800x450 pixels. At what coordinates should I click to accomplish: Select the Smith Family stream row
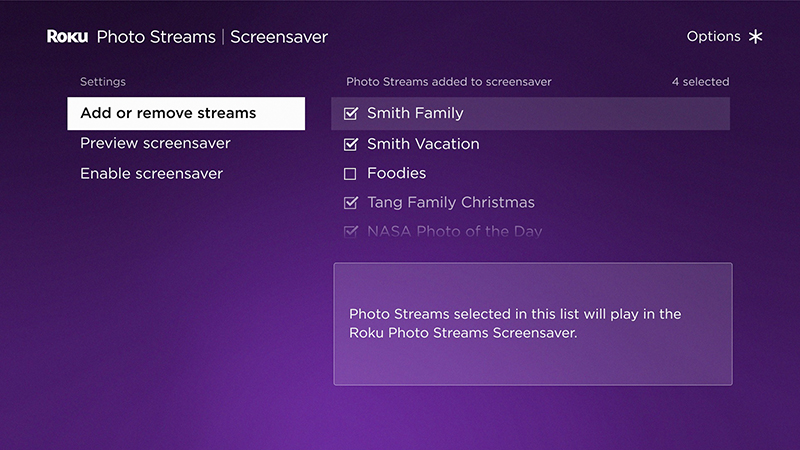[530, 114]
